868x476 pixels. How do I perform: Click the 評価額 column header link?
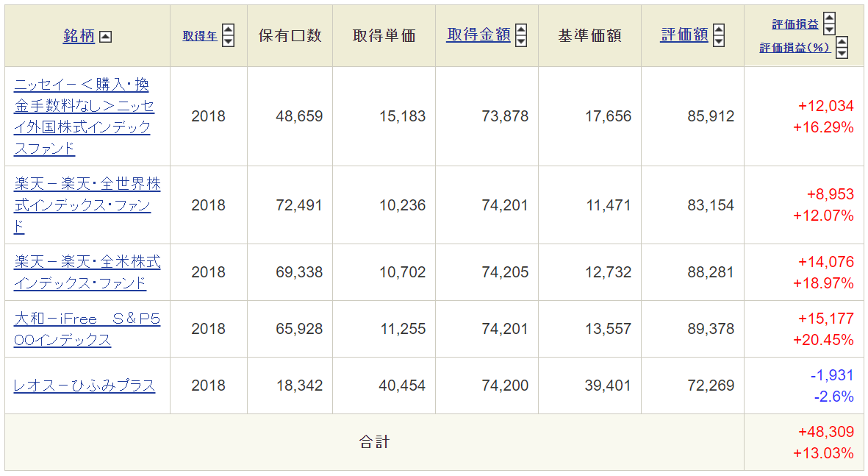685,35
